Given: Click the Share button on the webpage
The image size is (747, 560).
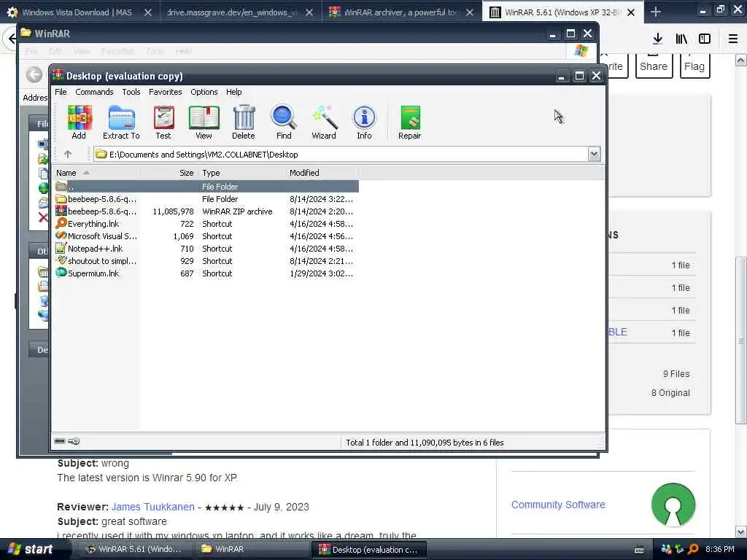Looking at the screenshot, I should tap(654, 66).
